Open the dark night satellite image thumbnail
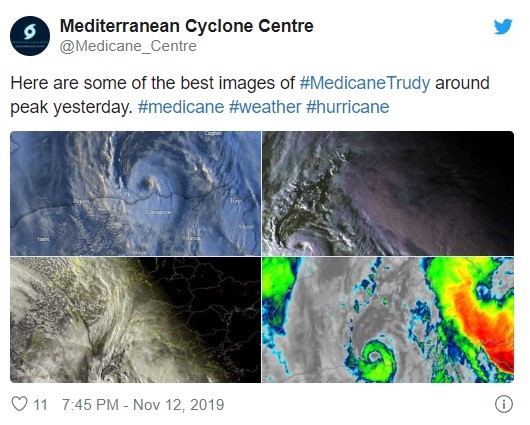The image size is (530, 425). [388, 193]
